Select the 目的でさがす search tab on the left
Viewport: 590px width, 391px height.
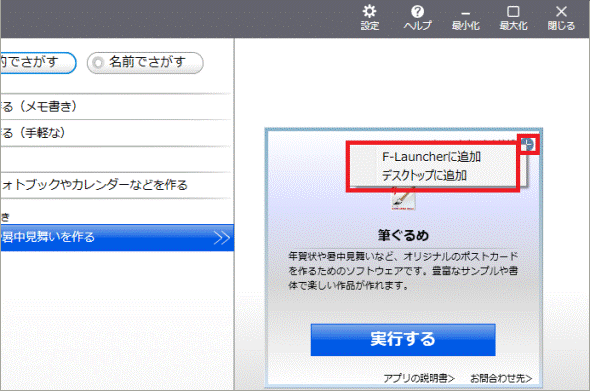38,62
